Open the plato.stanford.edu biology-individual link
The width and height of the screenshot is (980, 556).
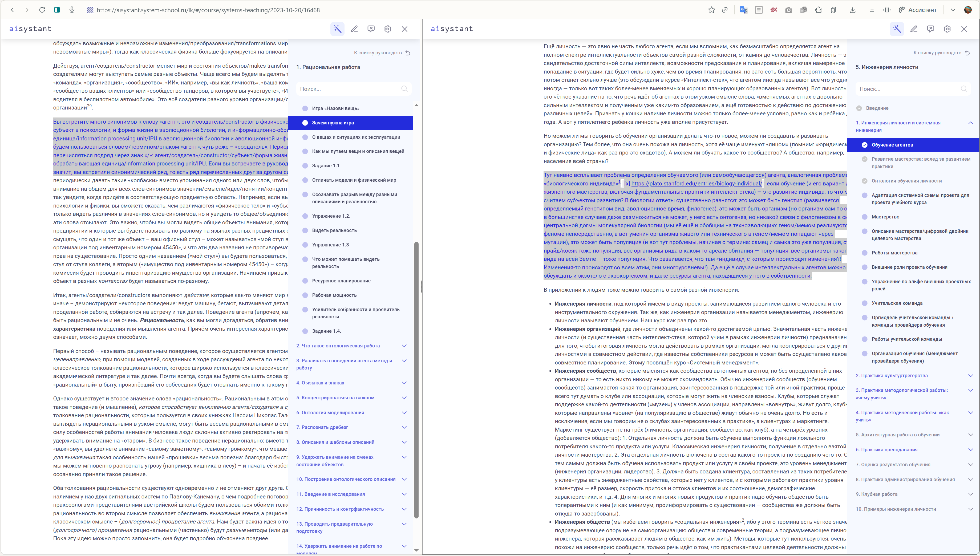tap(696, 183)
